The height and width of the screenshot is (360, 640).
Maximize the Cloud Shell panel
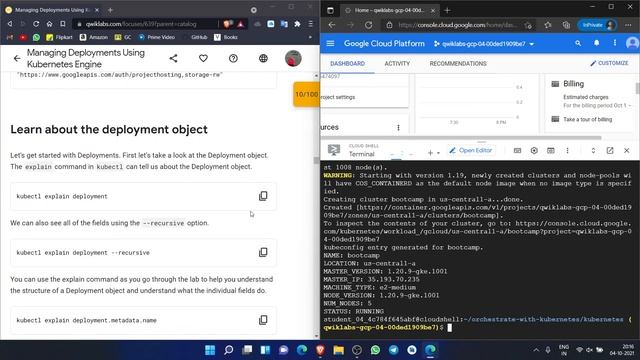[593, 151]
